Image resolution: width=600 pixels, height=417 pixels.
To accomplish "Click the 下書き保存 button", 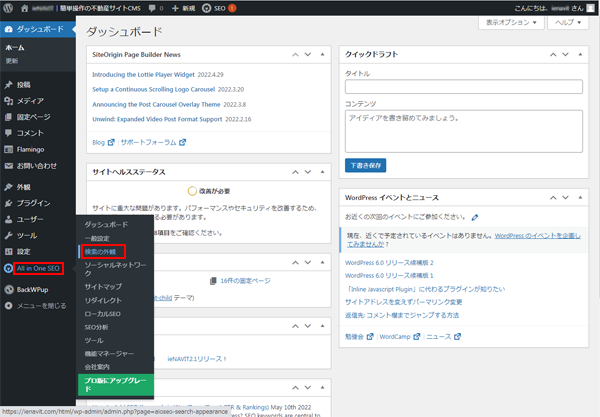I will coord(365,165).
